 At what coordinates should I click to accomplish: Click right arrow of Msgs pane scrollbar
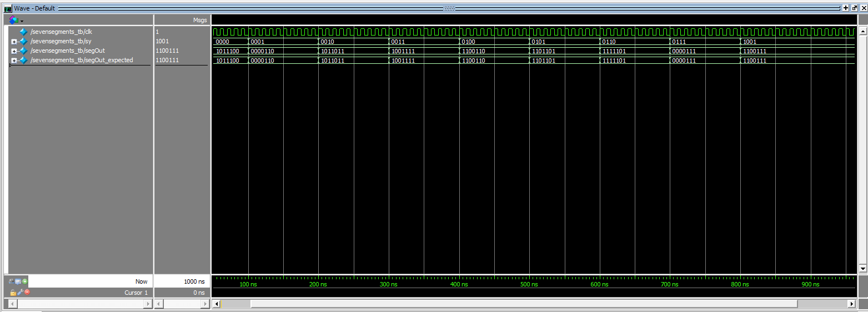(205, 304)
